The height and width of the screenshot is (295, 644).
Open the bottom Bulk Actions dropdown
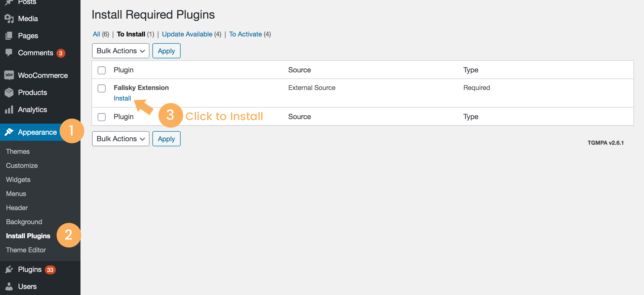pyautogui.click(x=120, y=138)
